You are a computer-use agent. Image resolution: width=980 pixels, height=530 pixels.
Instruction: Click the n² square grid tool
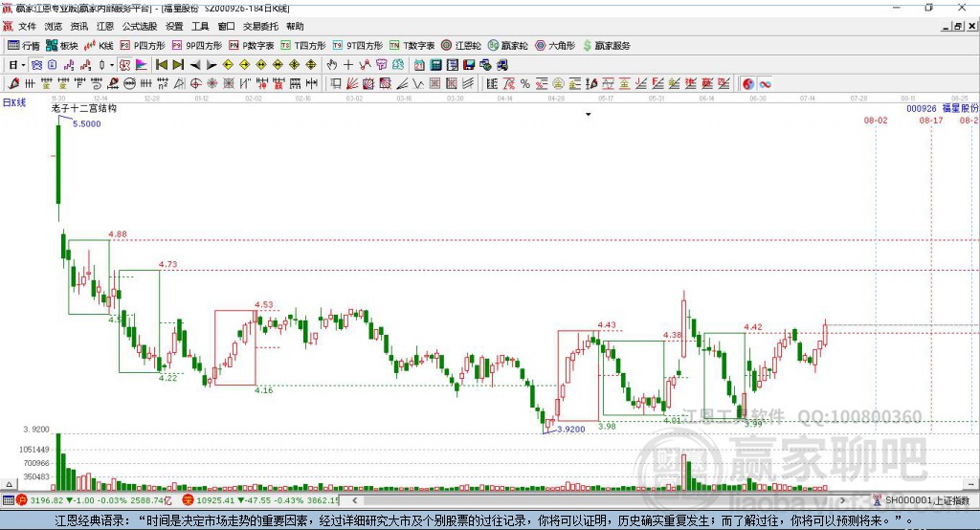click(x=163, y=84)
